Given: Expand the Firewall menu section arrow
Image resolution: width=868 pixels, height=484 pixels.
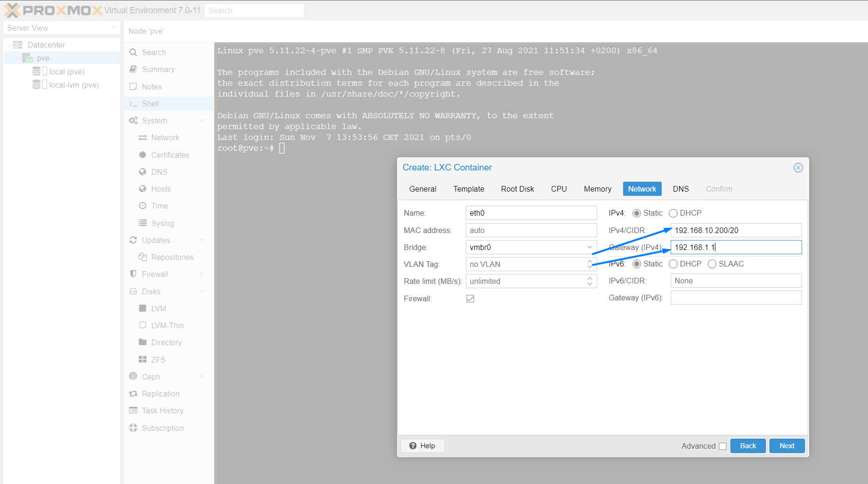Looking at the screenshot, I should [202, 274].
